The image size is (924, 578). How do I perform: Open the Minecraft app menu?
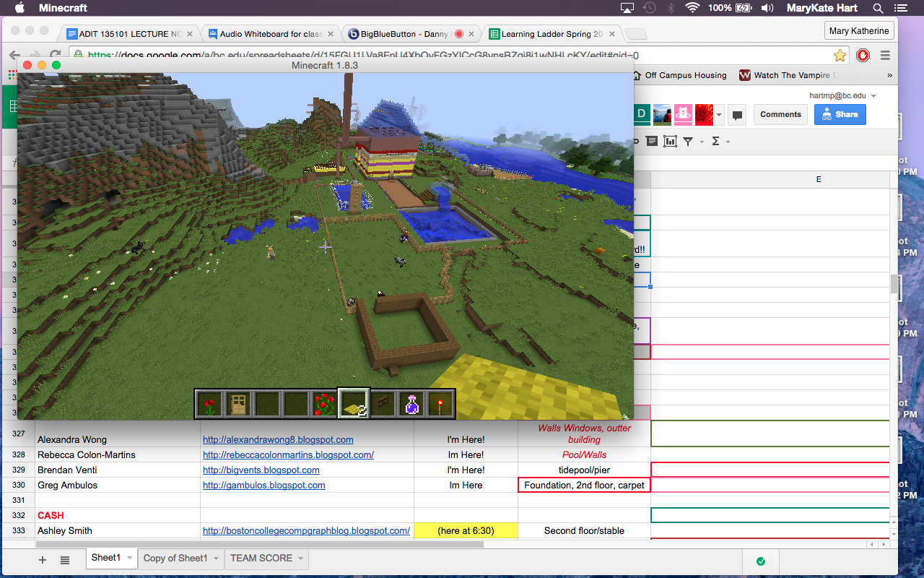coord(62,8)
